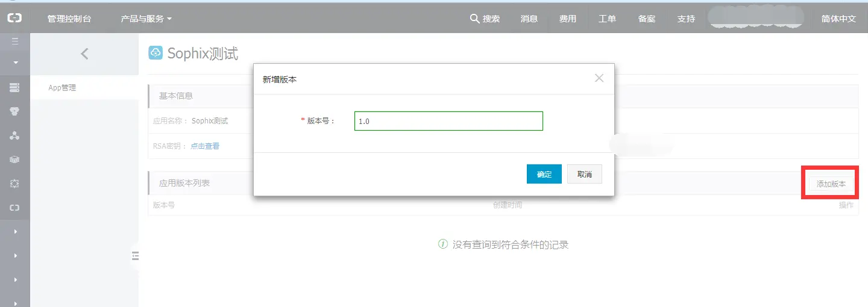Close the 新增版本 dialog with X
Image resolution: width=868 pixels, height=307 pixels.
pyautogui.click(x=599, y=78)
